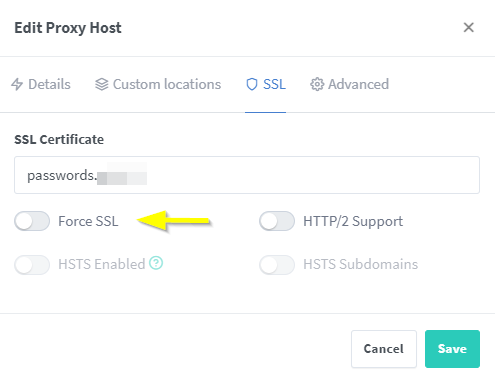This screenshot has width=495, height=382.
Task: Toggle HSTS Enabled switch
Action: point(32,265)
